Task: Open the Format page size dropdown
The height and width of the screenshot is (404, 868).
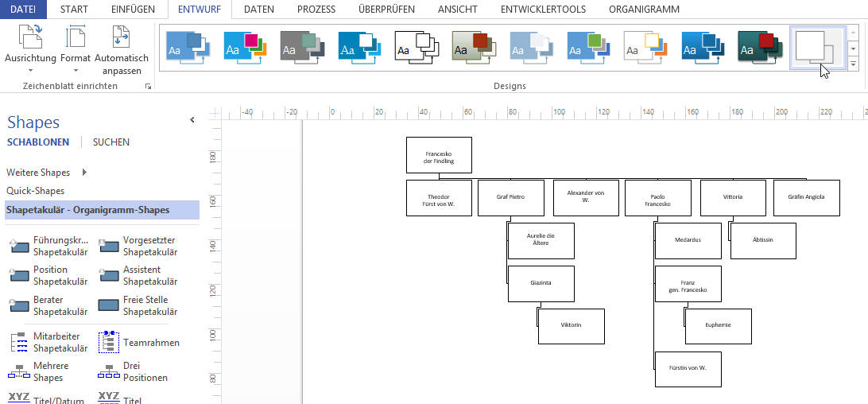Action: (76, 70)
